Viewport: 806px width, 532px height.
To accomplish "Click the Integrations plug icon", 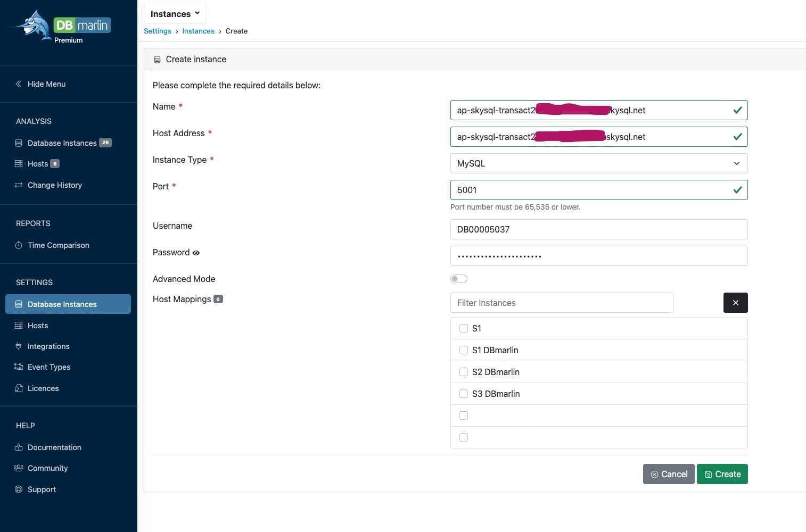I will pyautogui.click(x=19, y=346).
